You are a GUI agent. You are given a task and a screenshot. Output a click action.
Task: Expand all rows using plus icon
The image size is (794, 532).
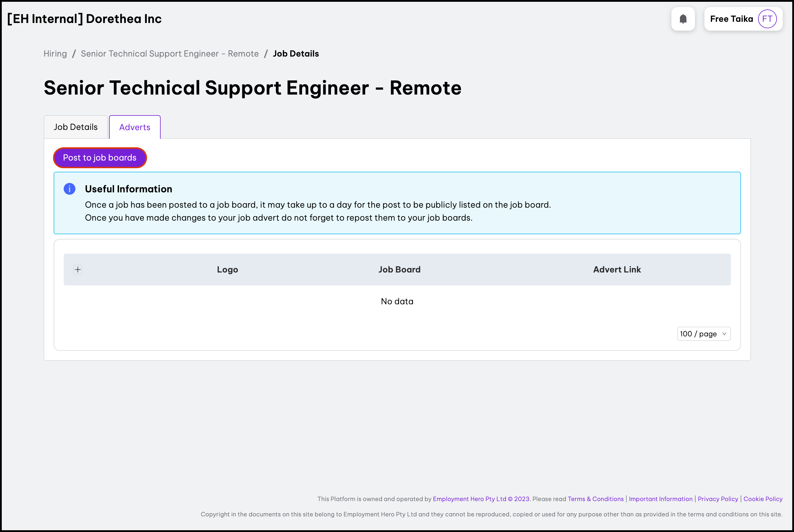point(78,270)
